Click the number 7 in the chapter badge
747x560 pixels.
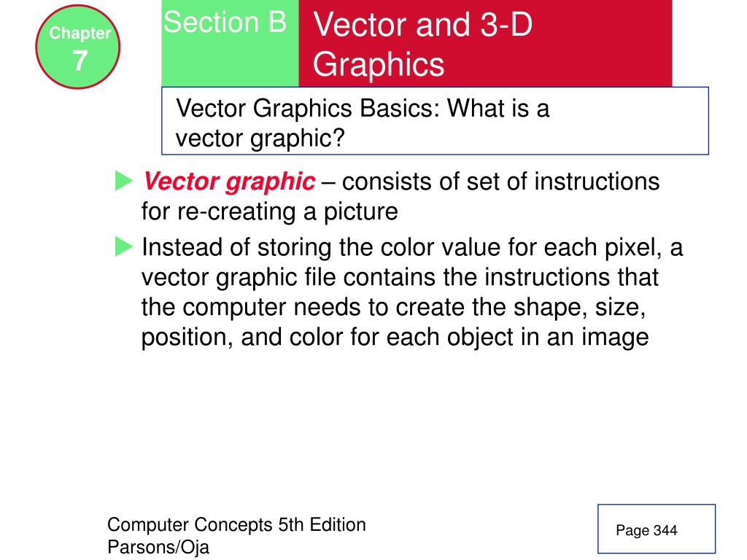click(x=80, y=61)
